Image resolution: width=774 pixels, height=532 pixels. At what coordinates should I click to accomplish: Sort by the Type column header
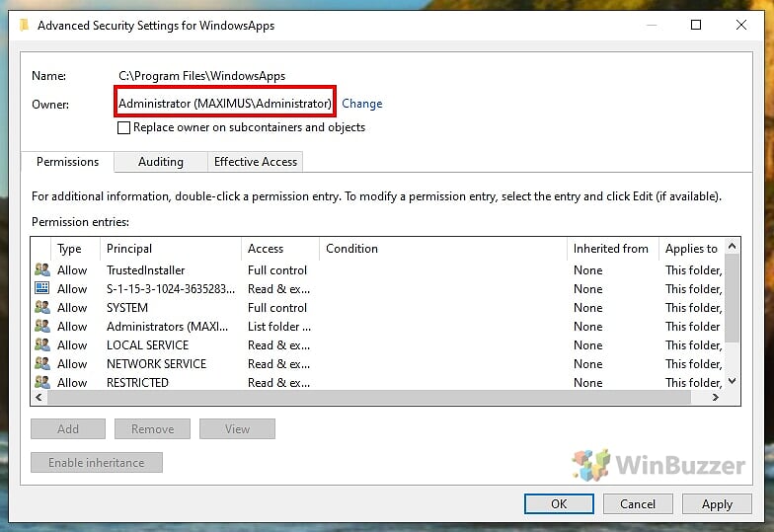coord(75,249)
